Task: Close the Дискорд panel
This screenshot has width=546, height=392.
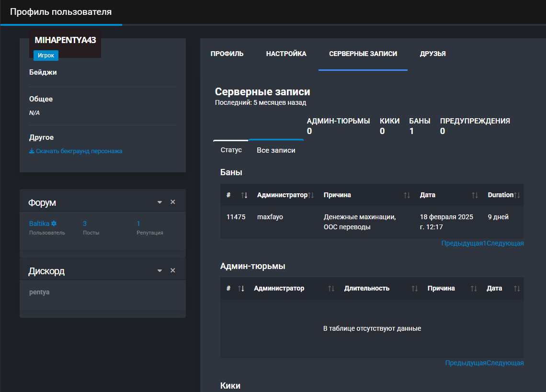Action: point(173,270)
